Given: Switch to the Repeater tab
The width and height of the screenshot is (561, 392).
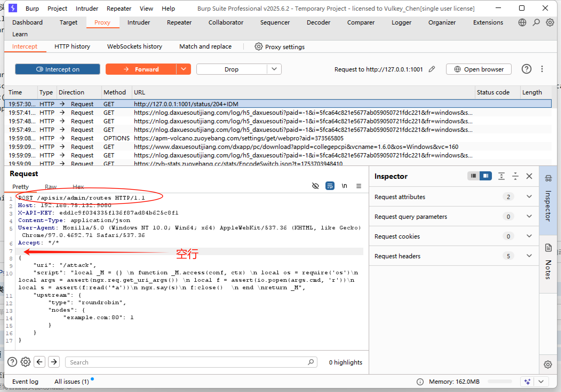Looking at the screenshot, I should click(x=179, y=22).
